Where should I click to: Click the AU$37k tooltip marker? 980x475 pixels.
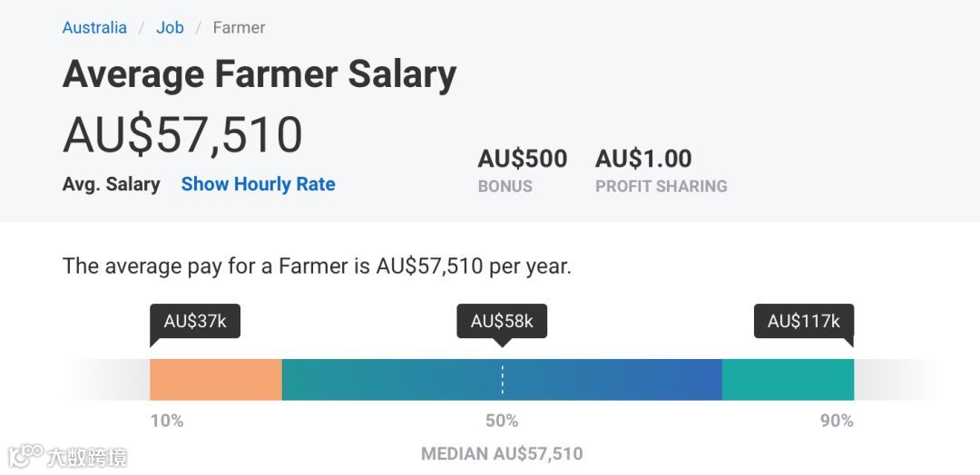pyautogui.click(x=194, y=321)
